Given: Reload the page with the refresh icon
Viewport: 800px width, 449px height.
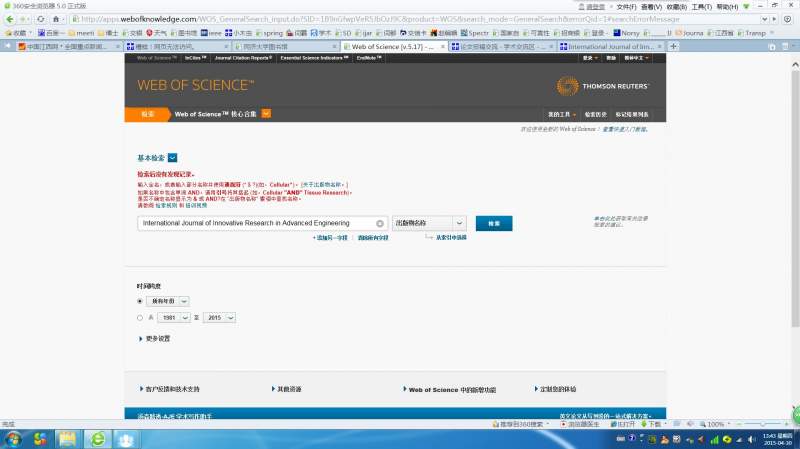Looking at the screenshot, I should (x=41, y=19).
